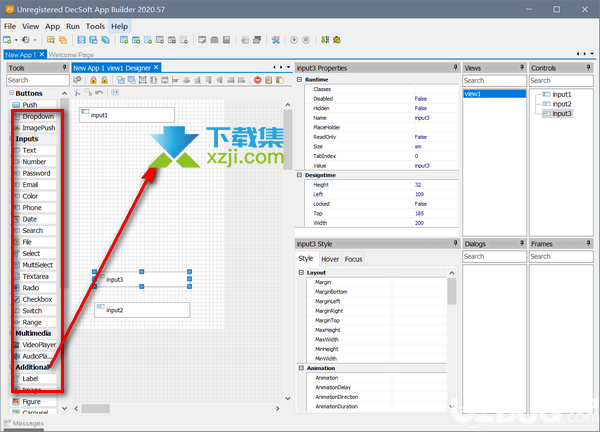Click the Run app play icon
600x432 pixels.
point(294,40)
